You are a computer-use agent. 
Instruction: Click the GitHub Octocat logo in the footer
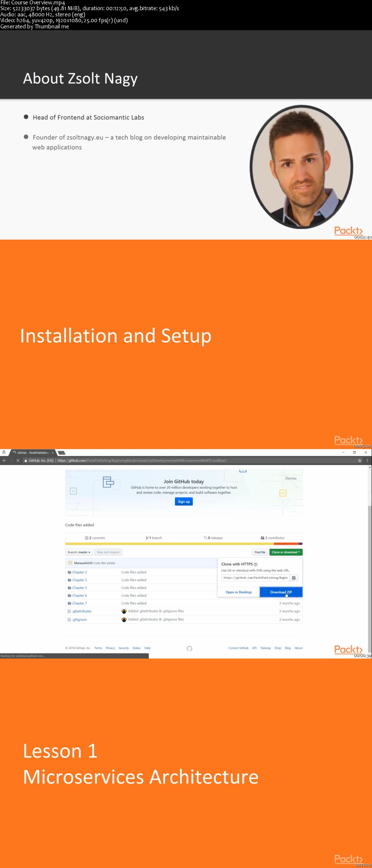(x=189, y=648)
